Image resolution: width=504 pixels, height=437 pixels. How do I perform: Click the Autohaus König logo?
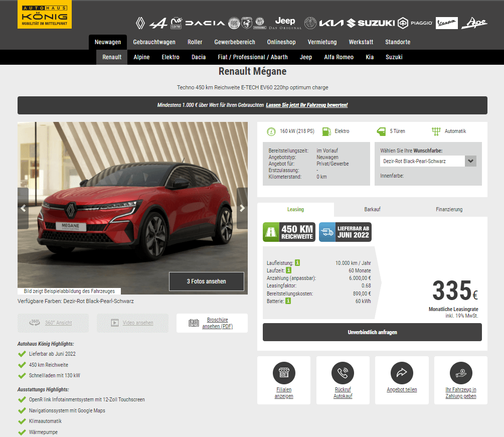coord(45,15)
